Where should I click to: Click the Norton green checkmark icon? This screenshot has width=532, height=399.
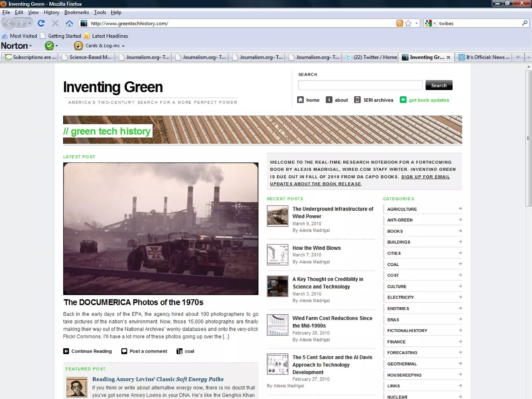(x=49, y=46)
